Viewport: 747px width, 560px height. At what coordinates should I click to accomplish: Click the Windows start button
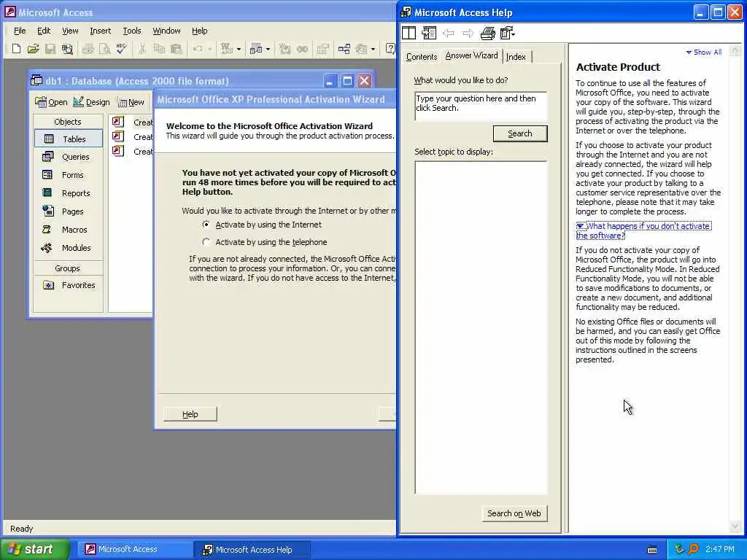point(35,549)
